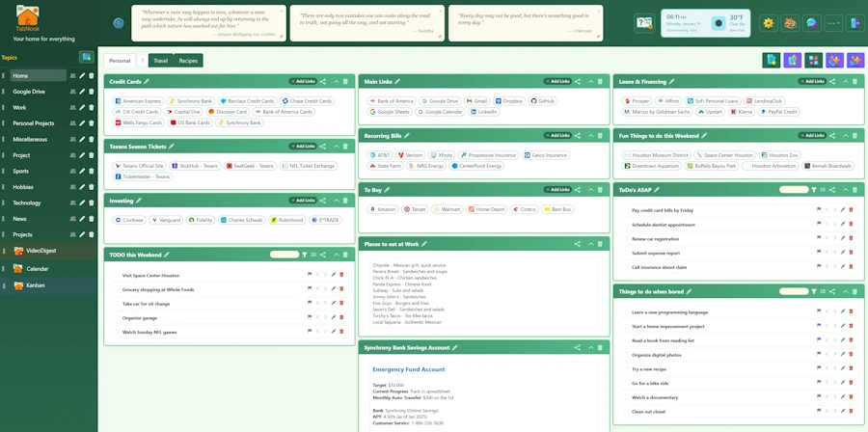868x432 pixels.
Task: Edit the Google Drive topic name
Action: tap(82, 92)
